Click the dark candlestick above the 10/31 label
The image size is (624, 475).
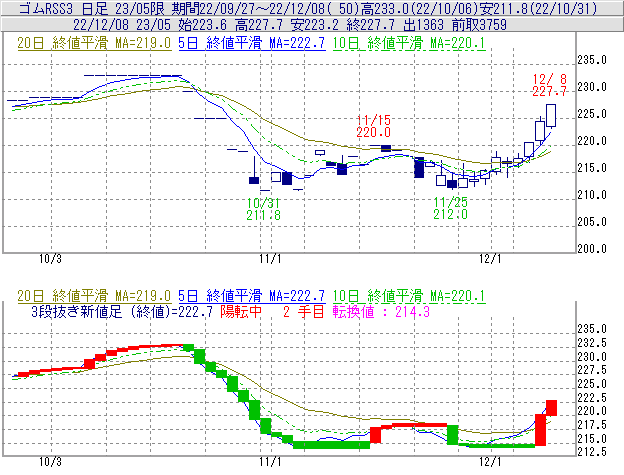254,180
